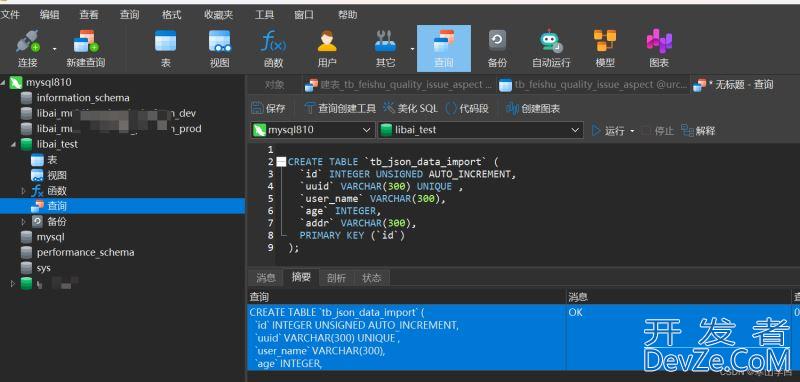This screenshot has width=800, height=382.
Task: Click PRIMARY KEY line in SQL editor
Action: (x=352, y=235)
